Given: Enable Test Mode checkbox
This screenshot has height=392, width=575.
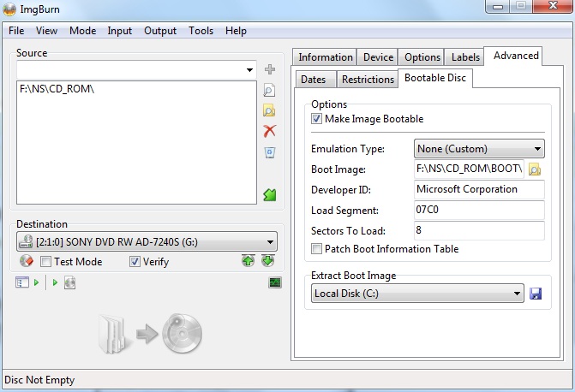Looking at the screenshot, I should [45, 262].
